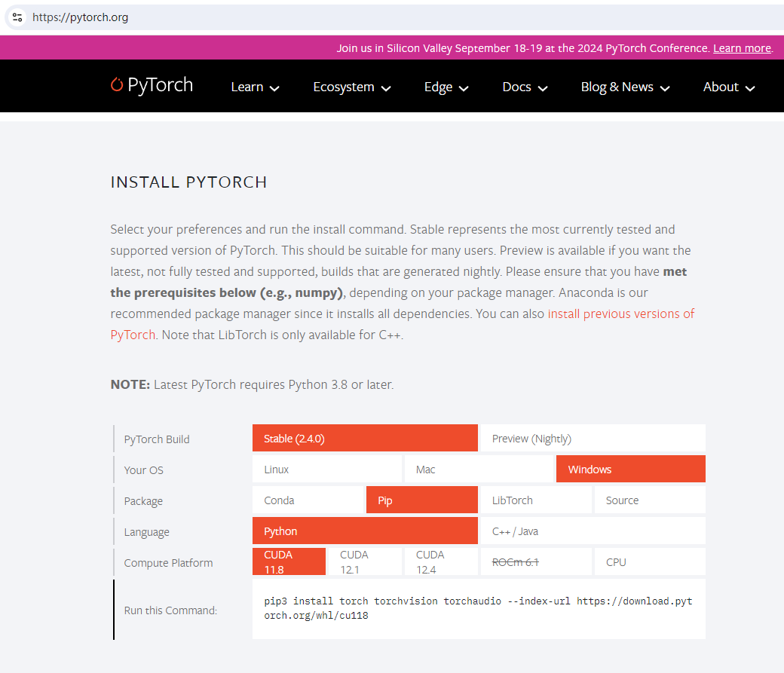The width and height of the screenshot is (784, 673).
Task: Expand the Edge chevron arrow
Action: pyautogui.click(x=464, y=88)
